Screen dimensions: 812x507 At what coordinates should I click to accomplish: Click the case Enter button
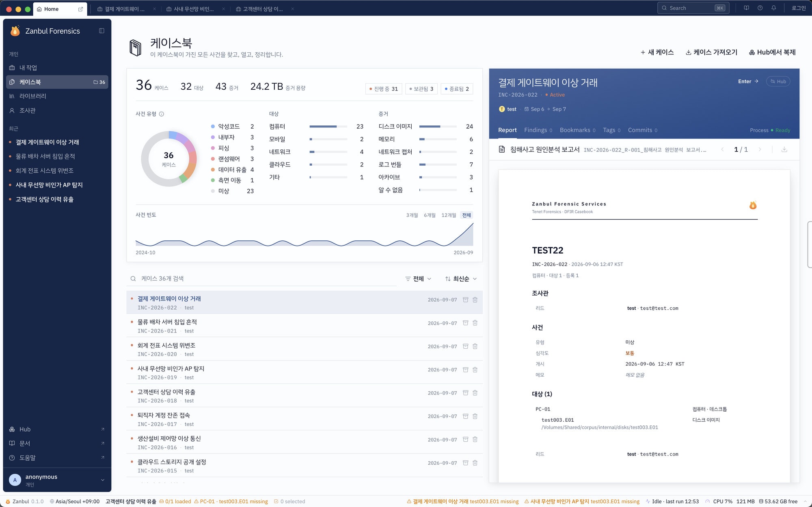(748, 82)
